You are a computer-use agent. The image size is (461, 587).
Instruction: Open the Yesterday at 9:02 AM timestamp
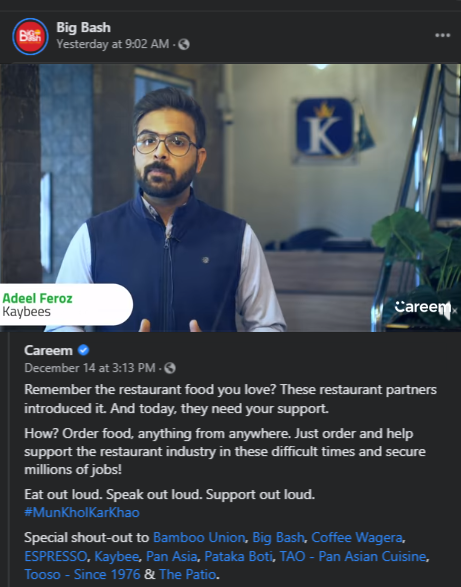tap(113, 44)
